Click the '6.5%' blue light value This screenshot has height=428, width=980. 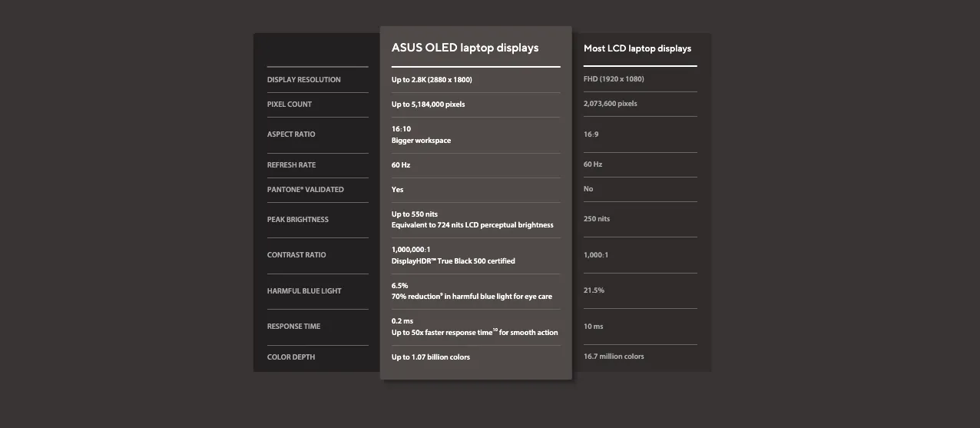coord(399,286)
